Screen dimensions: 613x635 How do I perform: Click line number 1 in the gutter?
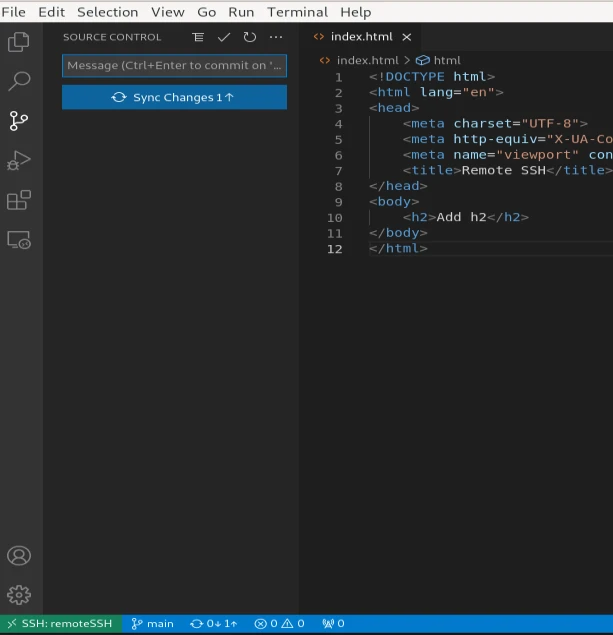338,77
